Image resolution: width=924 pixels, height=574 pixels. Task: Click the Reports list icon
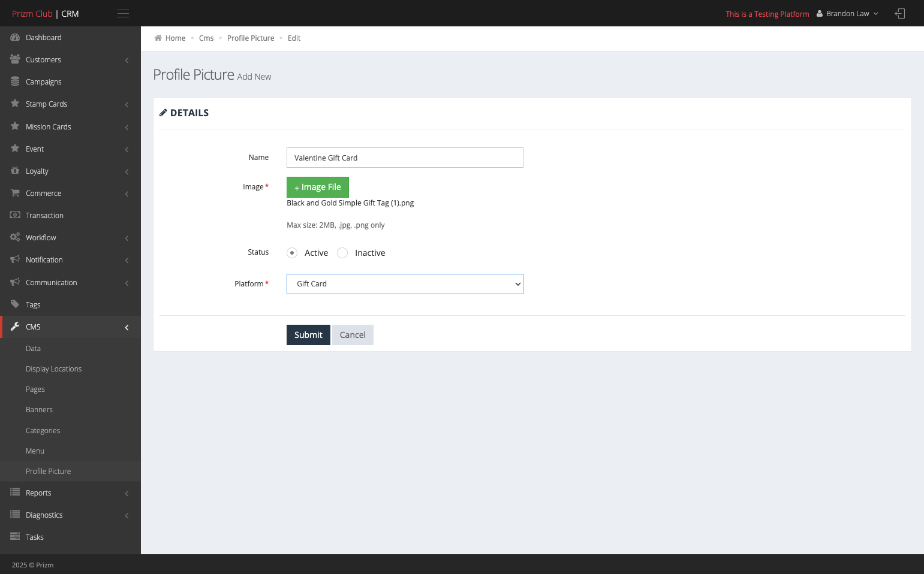(15, 493)
